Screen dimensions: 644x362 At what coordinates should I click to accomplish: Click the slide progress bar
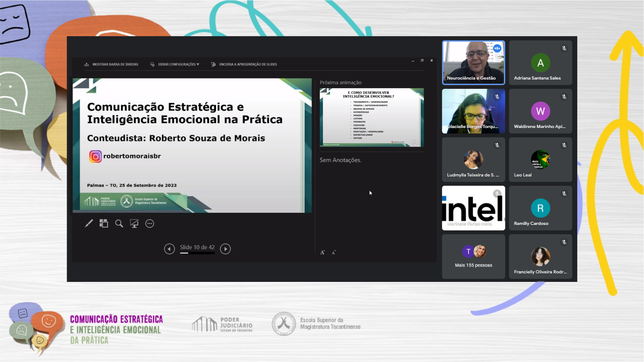197,253
